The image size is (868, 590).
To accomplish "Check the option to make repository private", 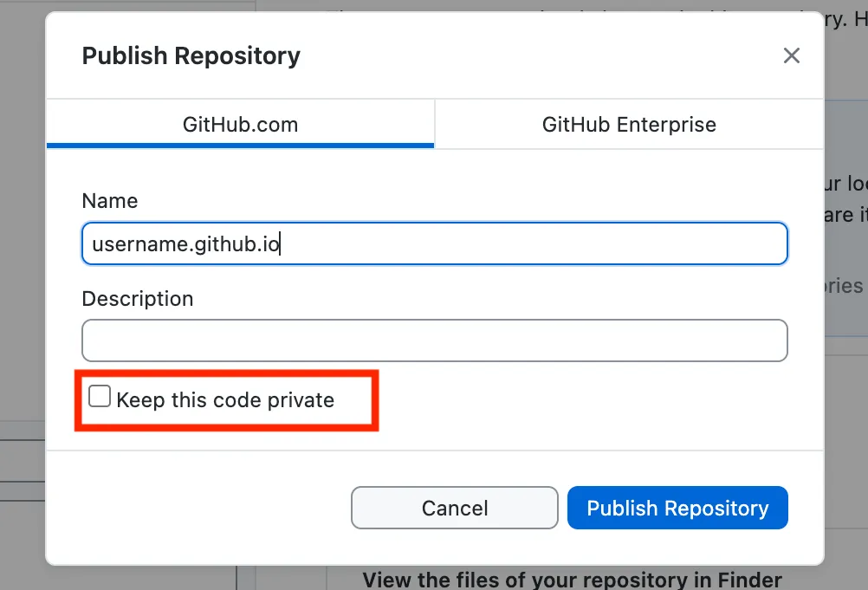I will [99, 395].
